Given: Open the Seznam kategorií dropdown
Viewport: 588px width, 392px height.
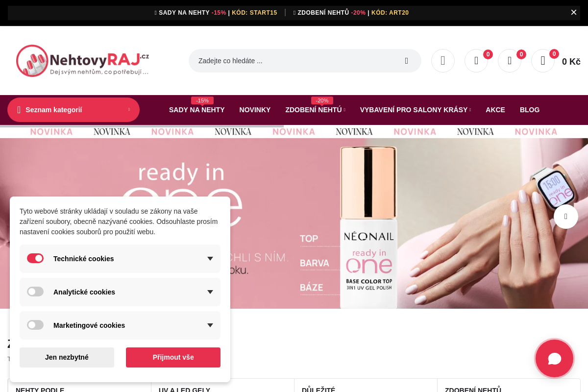Looking at the screenshot, I should [73, 110].
